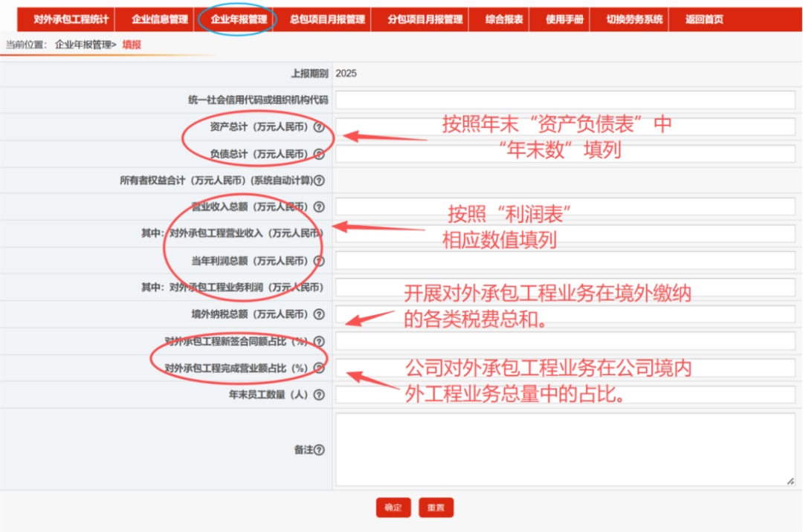
Task: Click help icon beside 负债总计
Action: [x=319, y=155]
